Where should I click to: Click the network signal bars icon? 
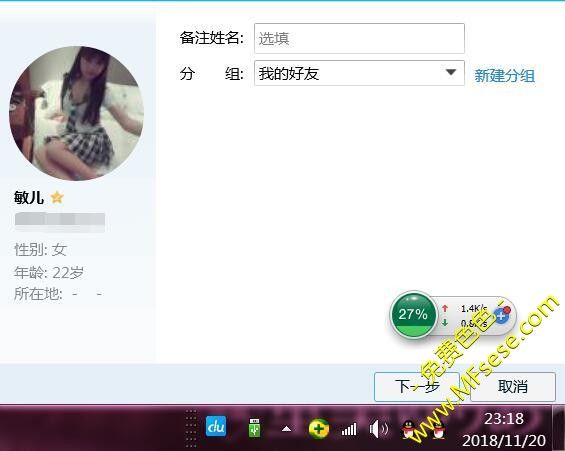[x=349, y=429]
